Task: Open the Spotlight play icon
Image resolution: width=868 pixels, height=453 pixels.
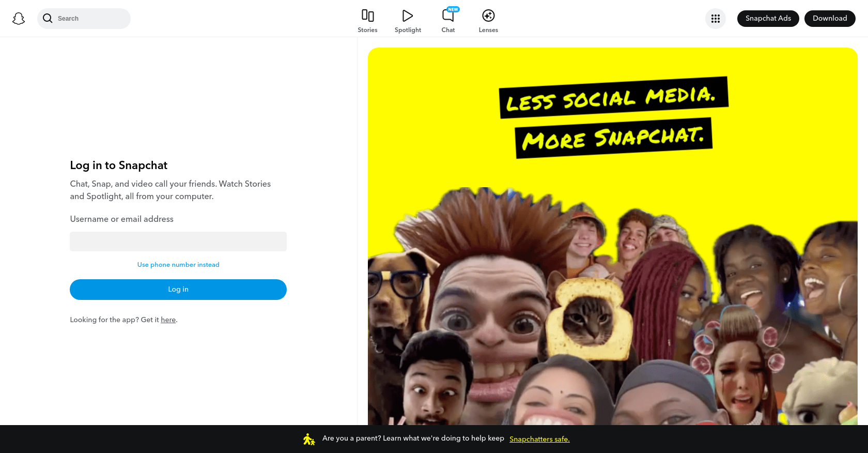Action: click(x=408, y=16)
